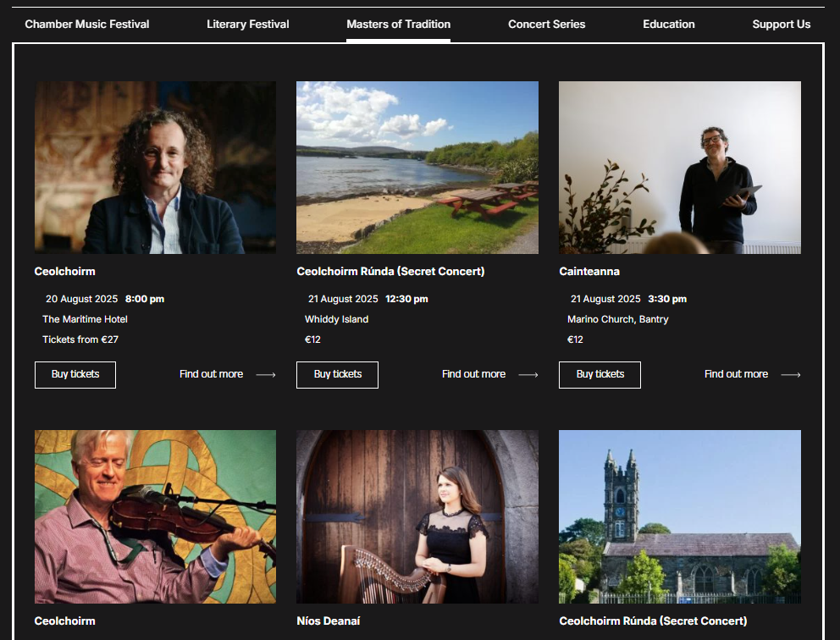Go to the Literary Festival section
Screen dimensions: 840x640
(x=247, y=24)
